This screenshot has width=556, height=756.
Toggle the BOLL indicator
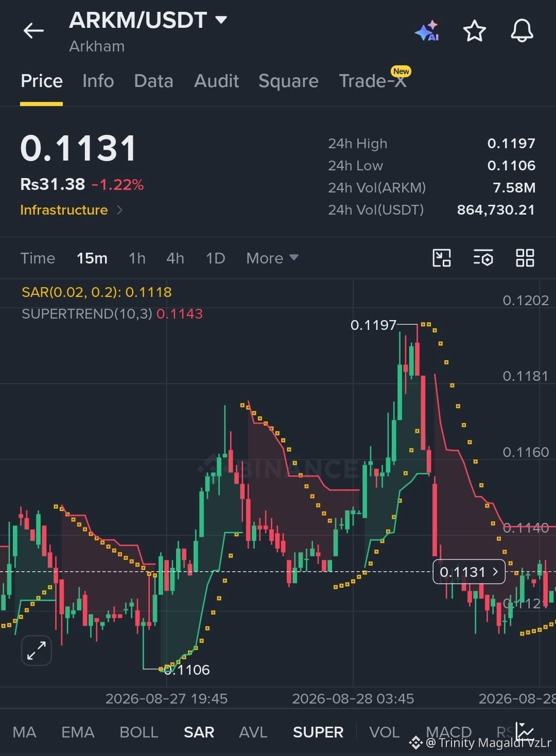(138, 732)
